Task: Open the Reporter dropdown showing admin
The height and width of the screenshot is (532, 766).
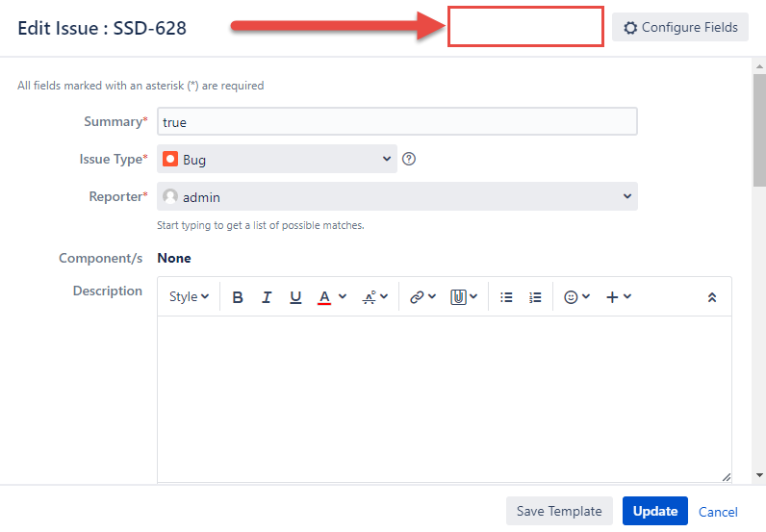Action: pyautogui.click(x=396, y=196)
